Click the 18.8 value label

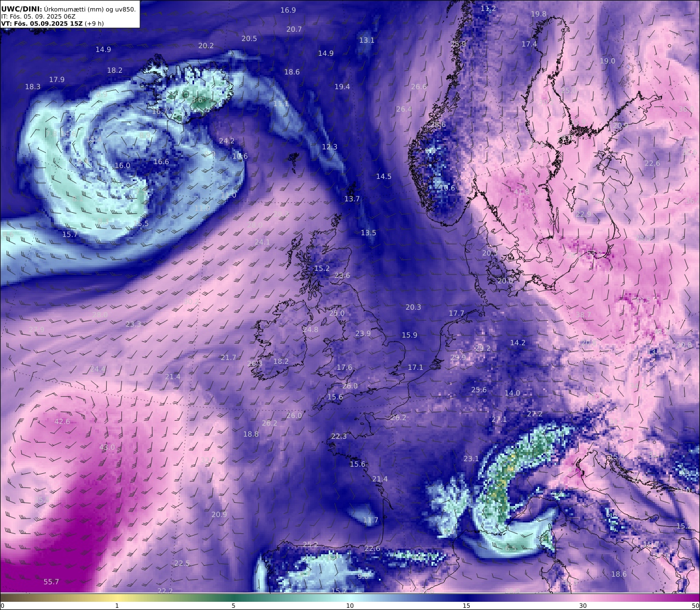pos(251,434)
